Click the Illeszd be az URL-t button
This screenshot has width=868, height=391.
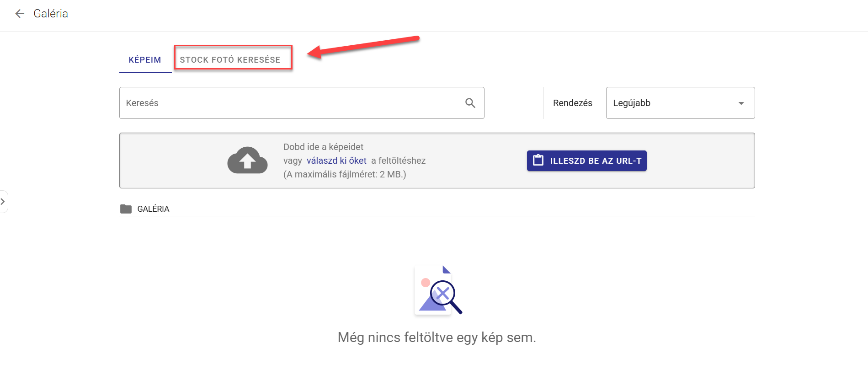point(586,161)
